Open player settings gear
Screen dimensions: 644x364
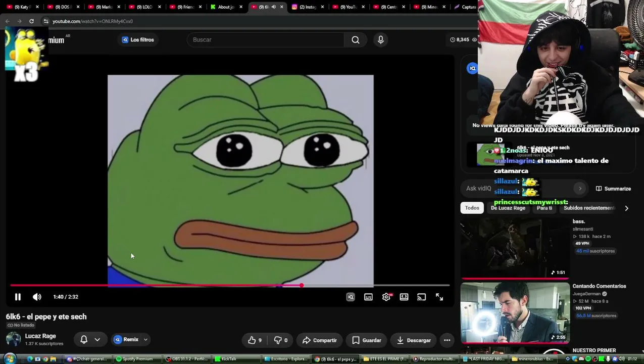(x=386, y=297)
